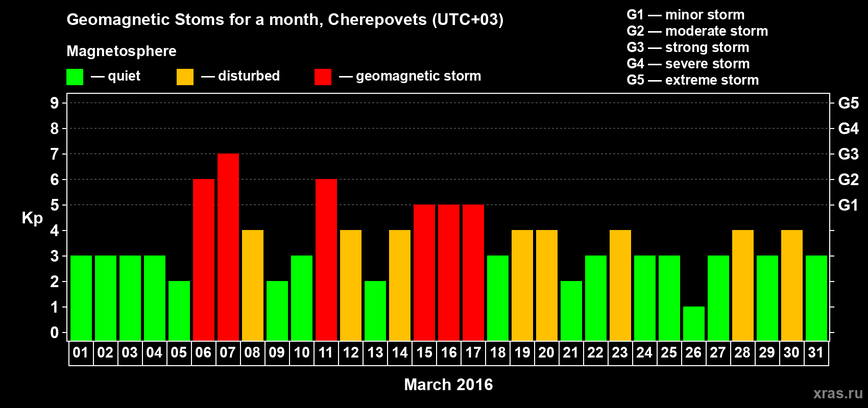The image size is (868, 408).
Task: Click the green bar for day 13
Action: pos(375,311)
